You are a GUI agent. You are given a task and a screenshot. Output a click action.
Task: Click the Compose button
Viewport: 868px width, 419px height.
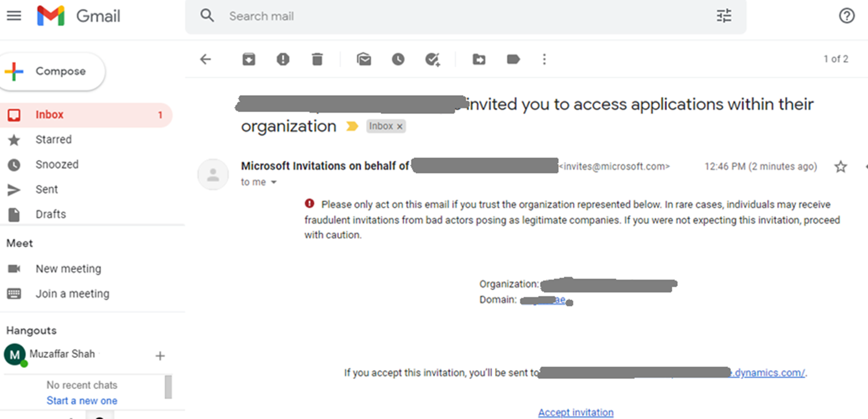coord(53,72)
